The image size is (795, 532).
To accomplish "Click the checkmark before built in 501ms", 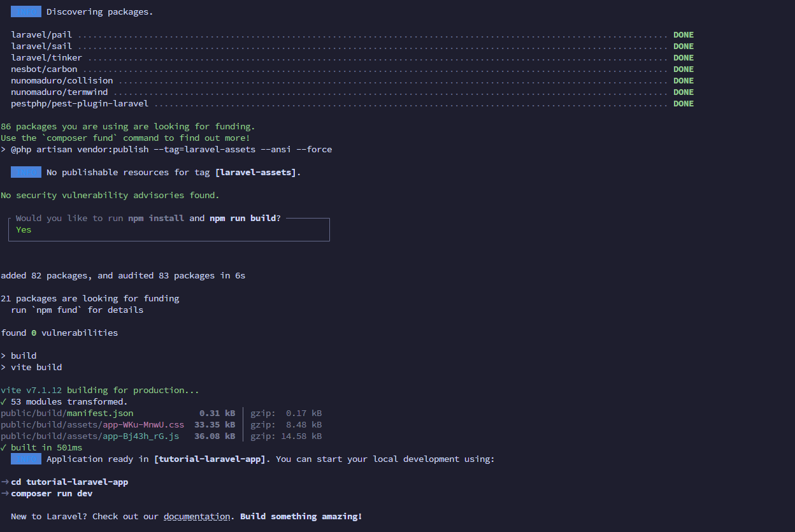I will tap(4, 448).
